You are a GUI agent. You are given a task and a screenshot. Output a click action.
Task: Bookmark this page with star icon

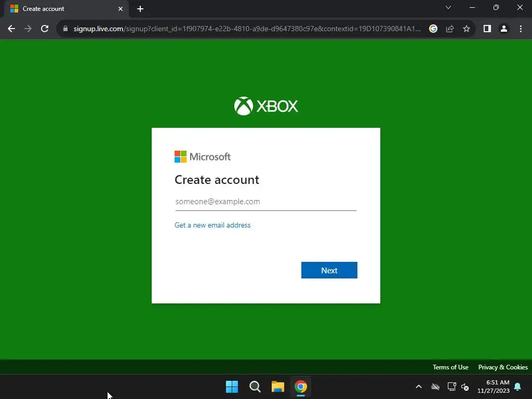tap(467, 29)
